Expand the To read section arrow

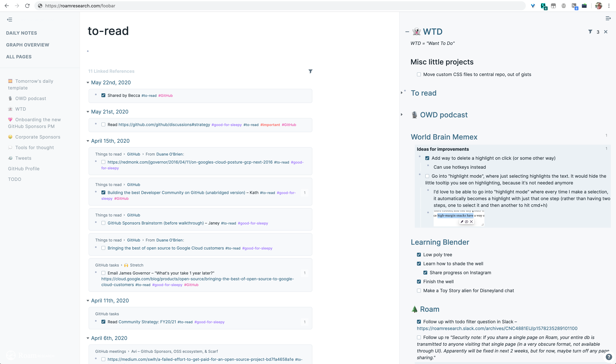pos(402,93)
